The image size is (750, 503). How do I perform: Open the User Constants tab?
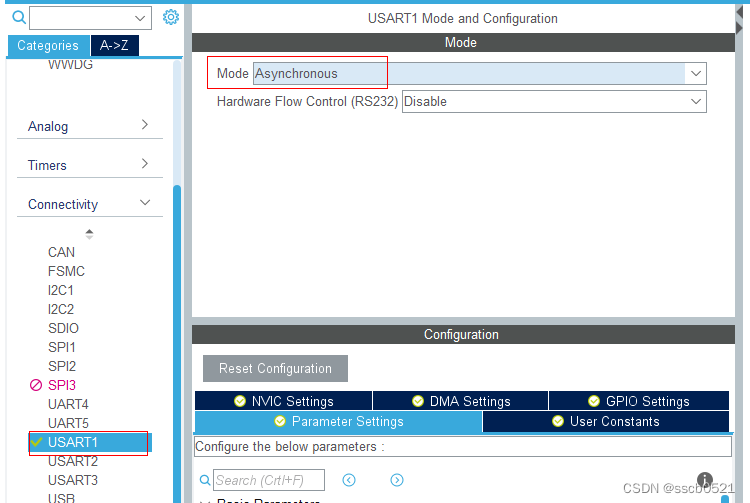click(x=606, y=421)
